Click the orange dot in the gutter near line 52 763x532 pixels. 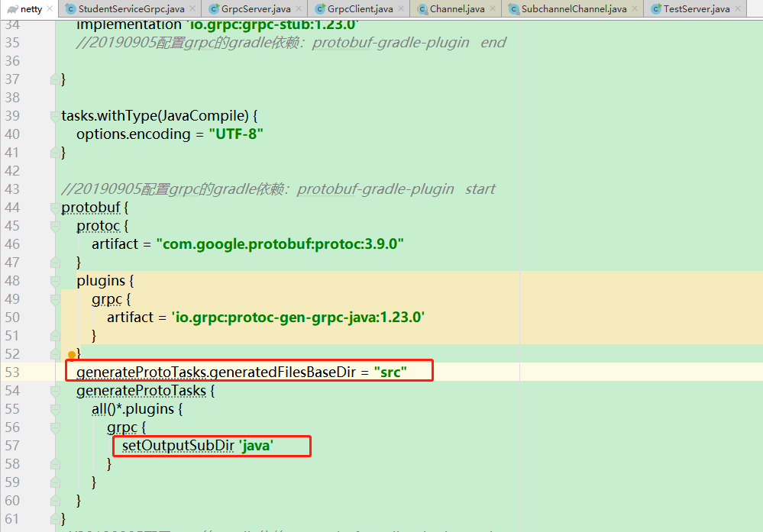pos(73,353)
